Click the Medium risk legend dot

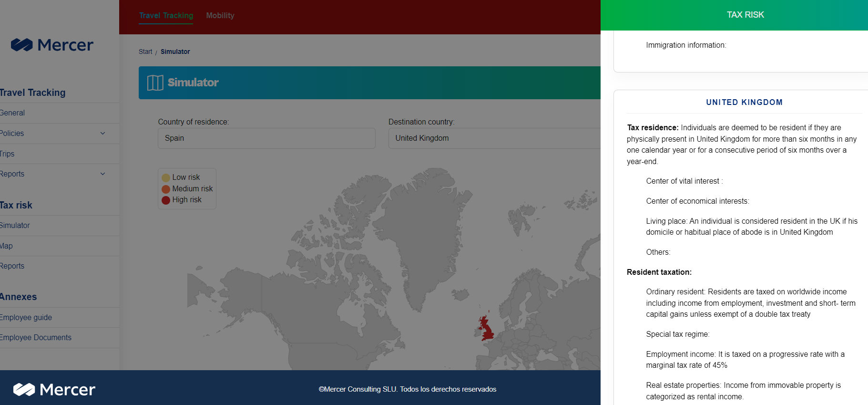[166, 189]
